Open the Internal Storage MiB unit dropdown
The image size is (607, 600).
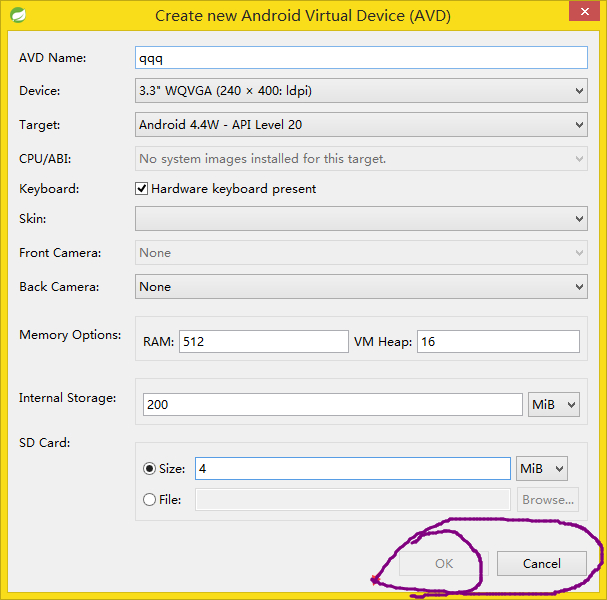pyautogui.click(x=554, y=405)
